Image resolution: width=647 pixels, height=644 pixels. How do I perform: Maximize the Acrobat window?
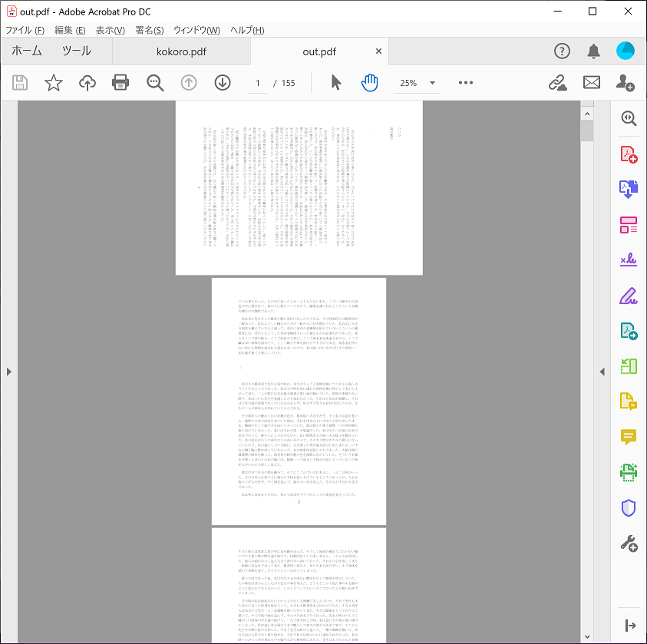coord(593,12)
